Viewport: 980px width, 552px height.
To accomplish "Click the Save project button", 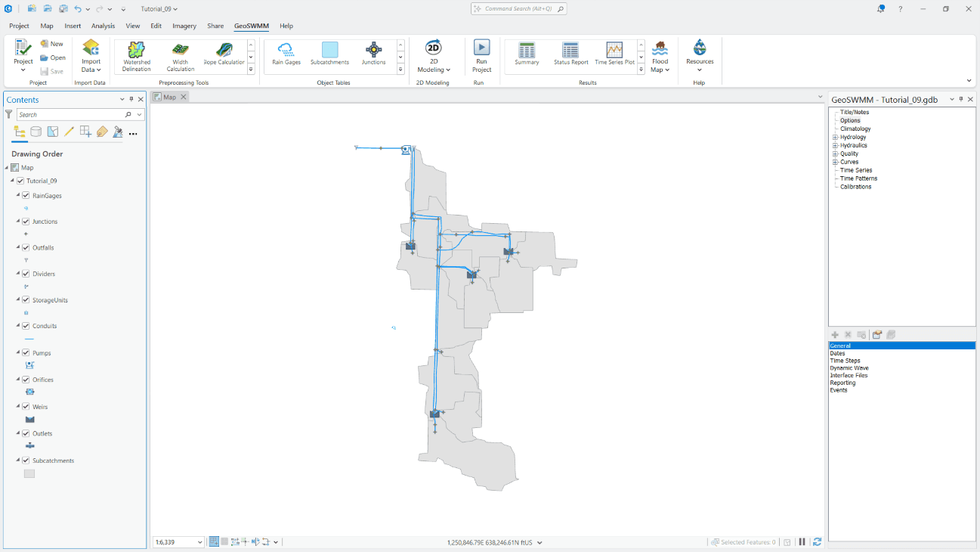I will [53, 70].
